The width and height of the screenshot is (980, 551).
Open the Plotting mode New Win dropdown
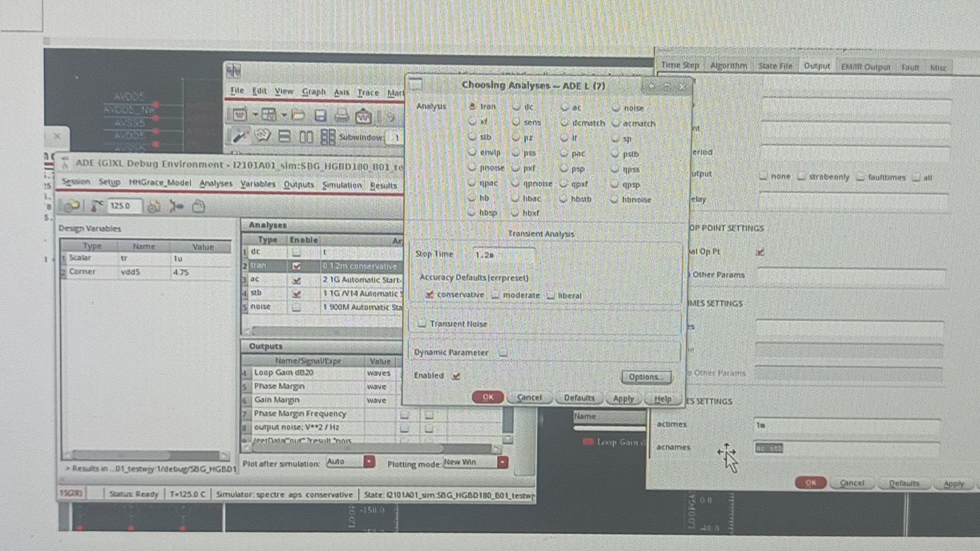pos(503,462)
